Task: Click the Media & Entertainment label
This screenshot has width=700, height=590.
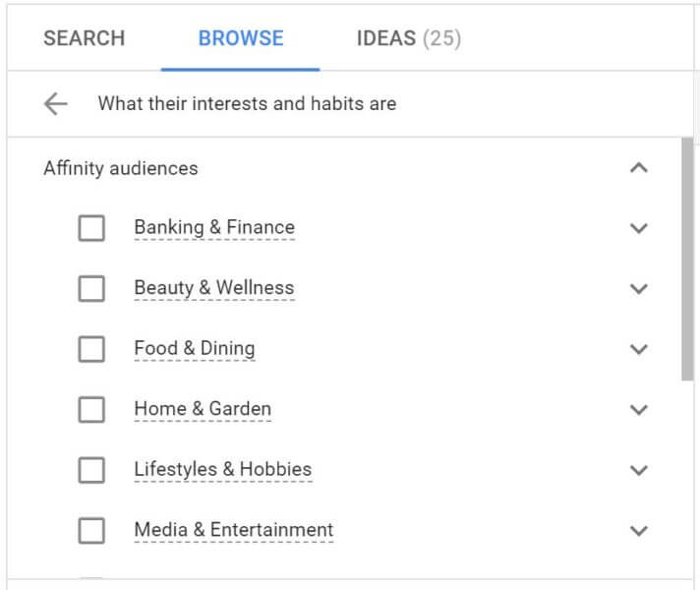Action: pyautogui.click(x=234, y=530)
